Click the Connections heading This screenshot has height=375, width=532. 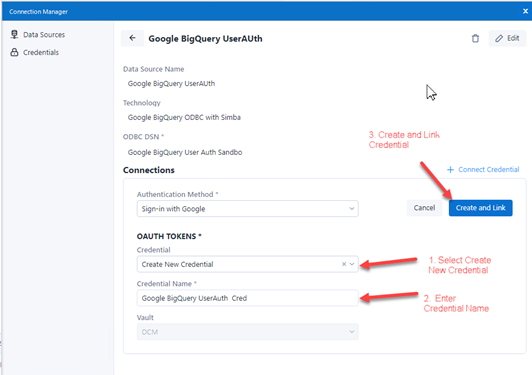149,170
